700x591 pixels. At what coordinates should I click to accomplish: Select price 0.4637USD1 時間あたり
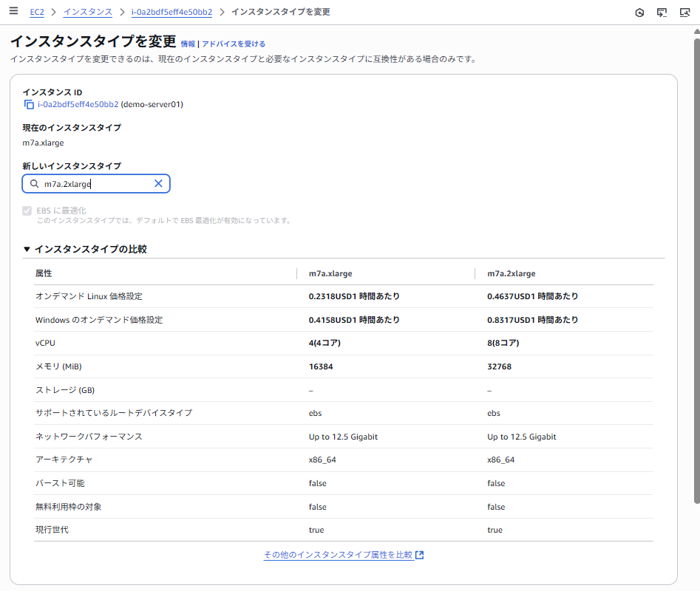click(533, 296)
